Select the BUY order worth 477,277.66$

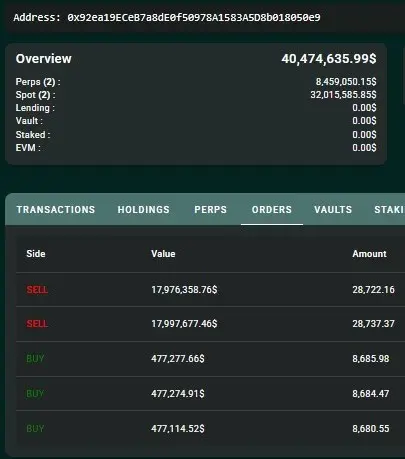tap(210, 359)
